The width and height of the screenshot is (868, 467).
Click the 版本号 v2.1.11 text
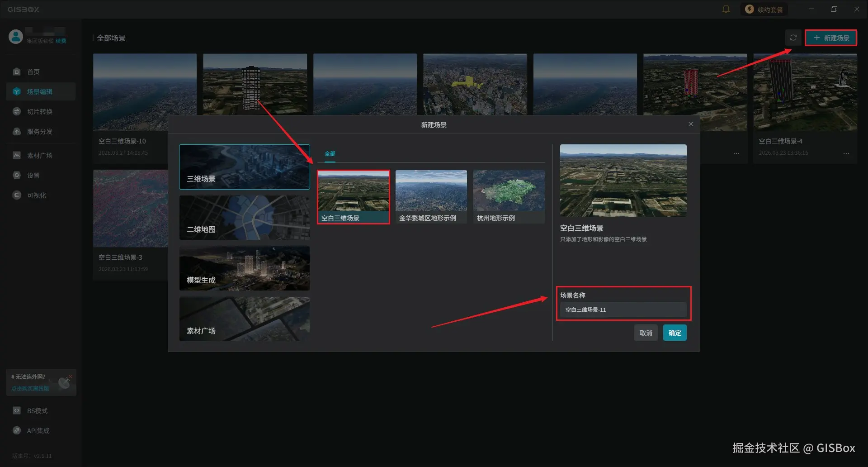coord(32,456)
